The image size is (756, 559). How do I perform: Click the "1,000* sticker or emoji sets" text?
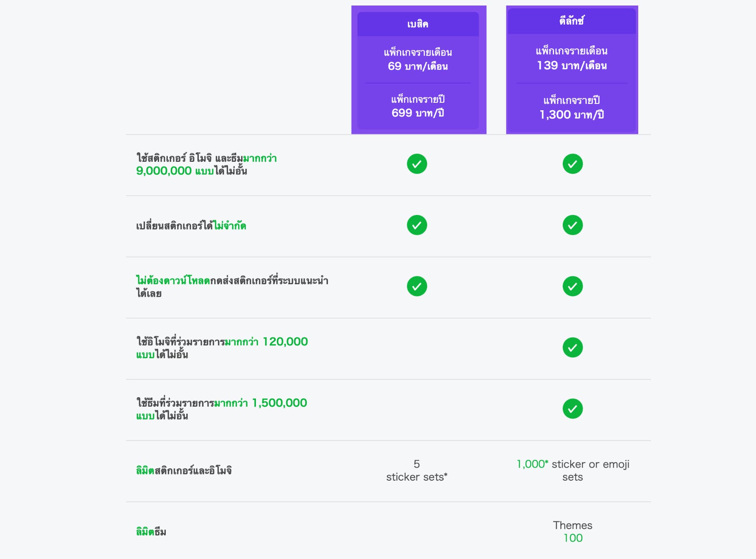tap(573, 470)
